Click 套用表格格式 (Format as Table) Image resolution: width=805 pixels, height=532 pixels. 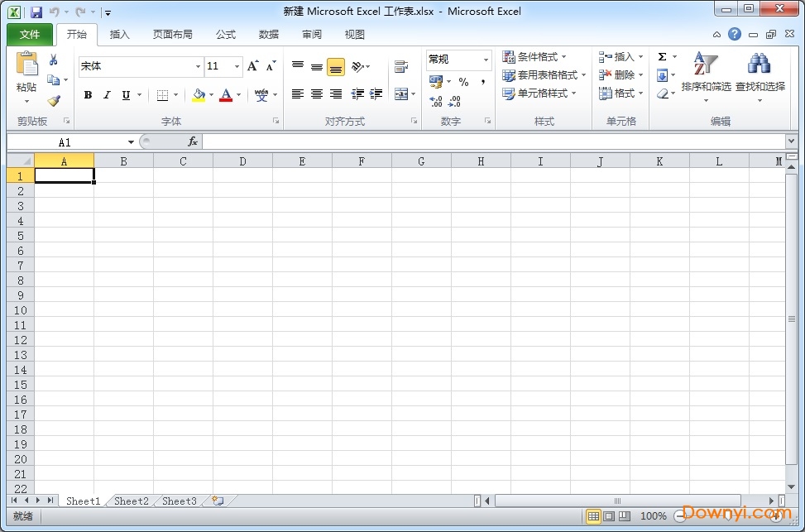tap(544, 74)
